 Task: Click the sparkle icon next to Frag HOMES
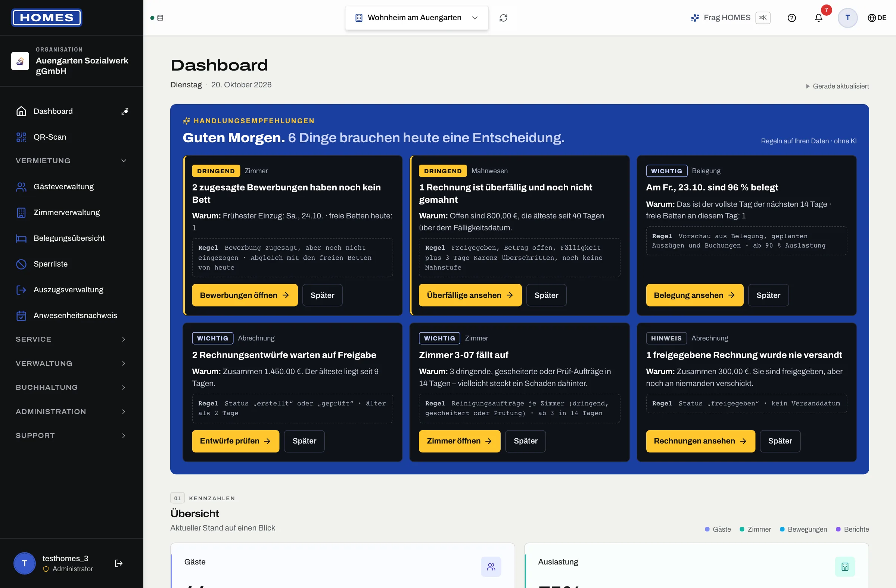tap(695, 18)
